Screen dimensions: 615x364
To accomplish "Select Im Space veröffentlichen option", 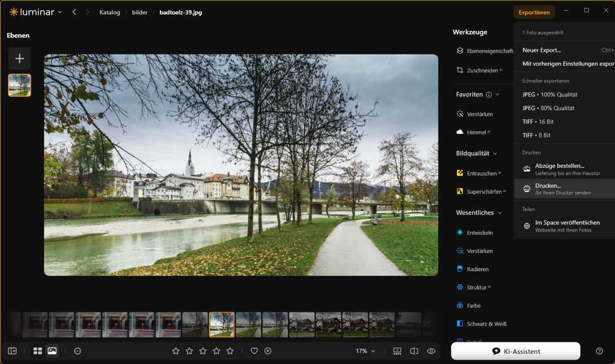I will coord(564,225).
